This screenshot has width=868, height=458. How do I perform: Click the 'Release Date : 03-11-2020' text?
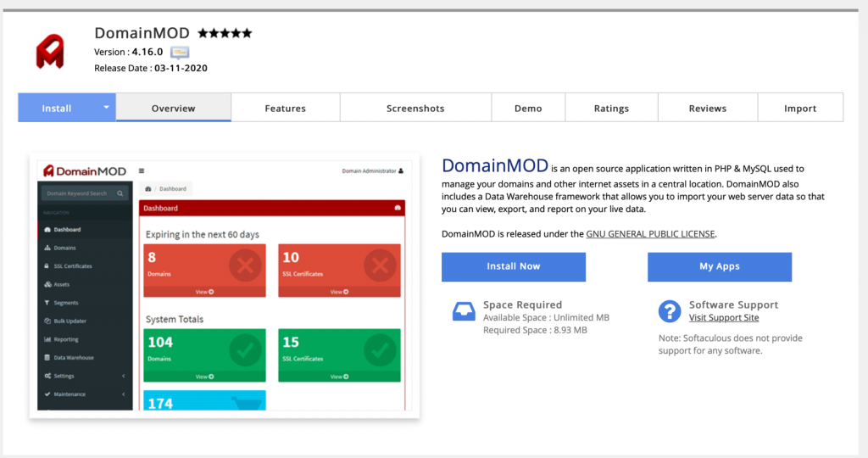pos(151,68)
